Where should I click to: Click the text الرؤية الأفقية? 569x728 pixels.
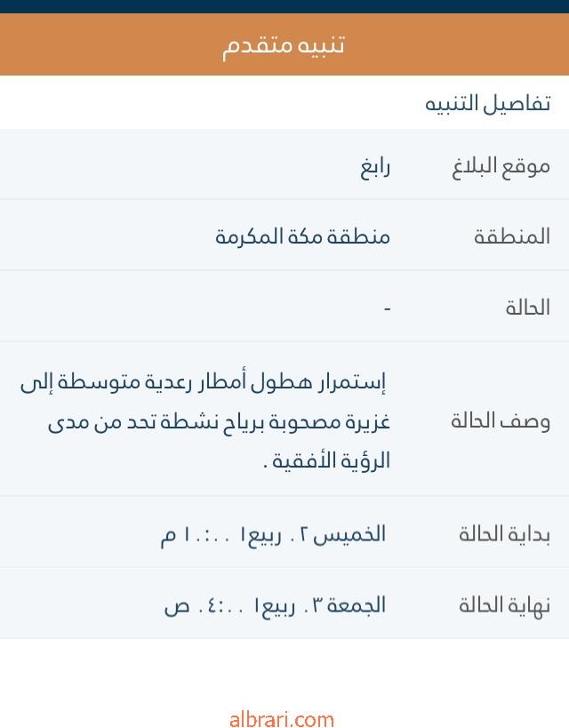[331, 461]
